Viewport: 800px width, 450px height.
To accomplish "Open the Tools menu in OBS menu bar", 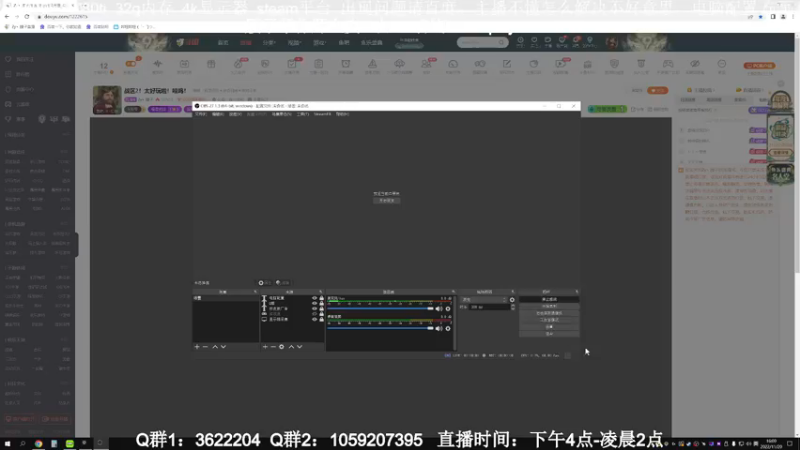I will point(303,114).
